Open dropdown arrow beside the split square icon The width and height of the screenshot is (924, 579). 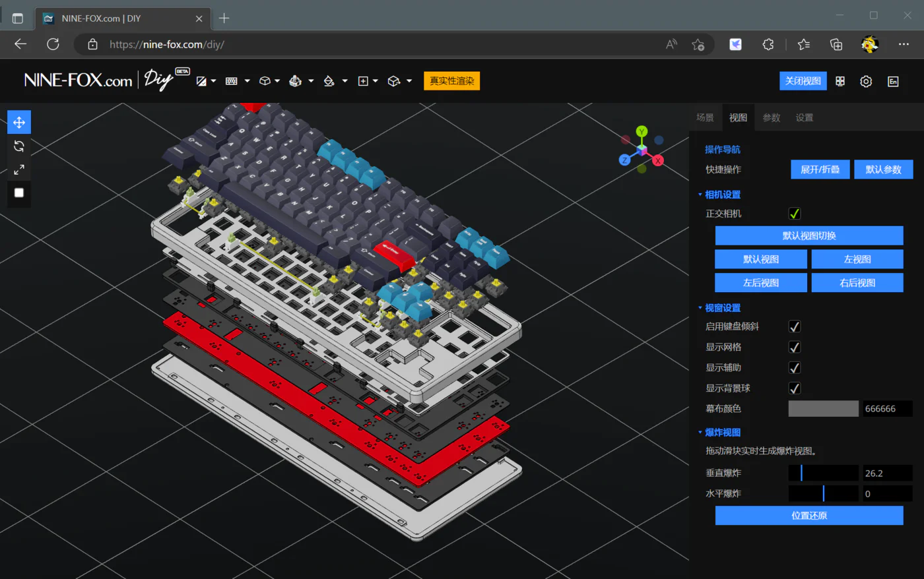point(214,81)
